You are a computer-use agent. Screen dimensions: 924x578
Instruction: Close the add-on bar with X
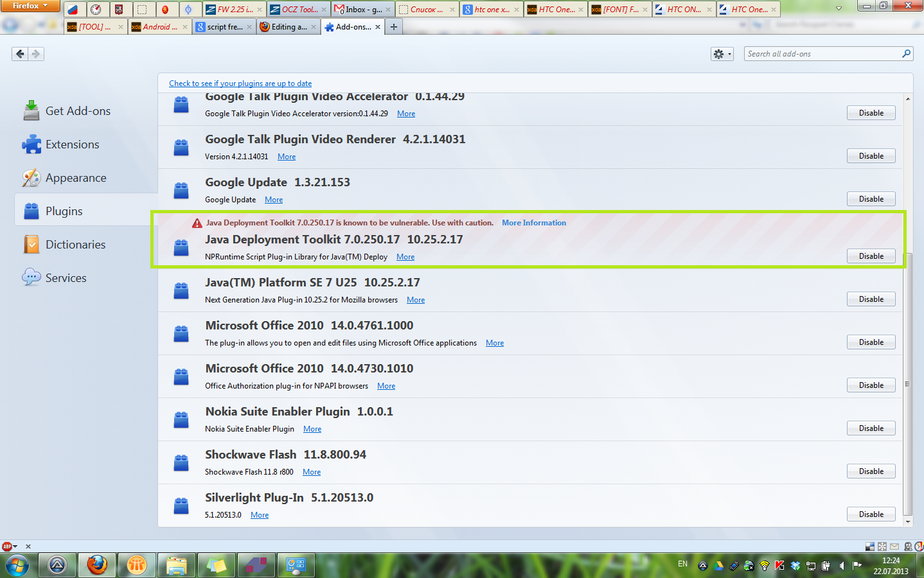tap(28, 547)
